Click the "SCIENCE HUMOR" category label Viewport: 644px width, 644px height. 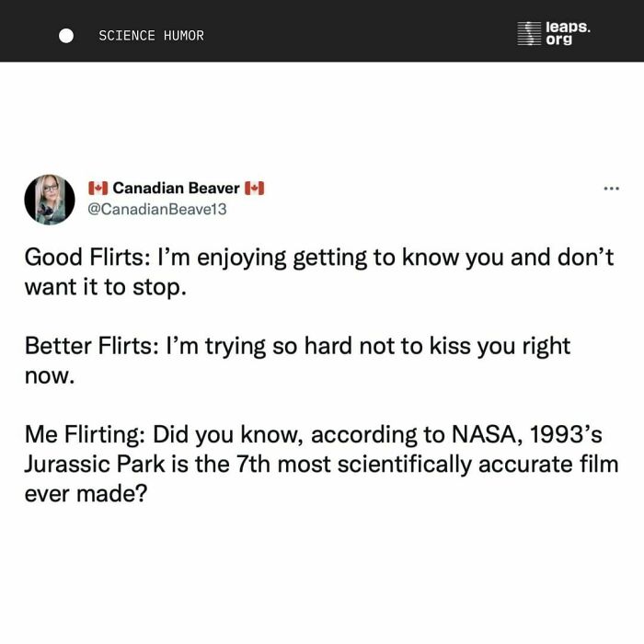[x=151, y=36]
